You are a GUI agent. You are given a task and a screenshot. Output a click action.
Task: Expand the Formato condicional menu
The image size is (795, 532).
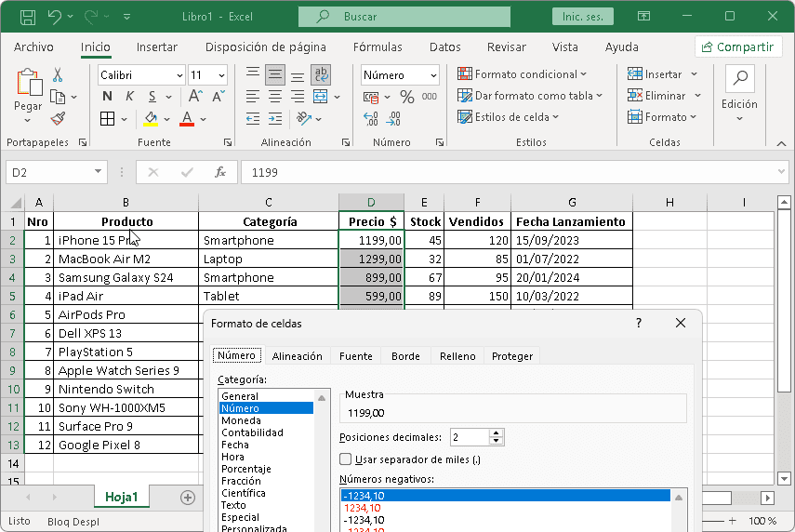[x=523, y=74]
